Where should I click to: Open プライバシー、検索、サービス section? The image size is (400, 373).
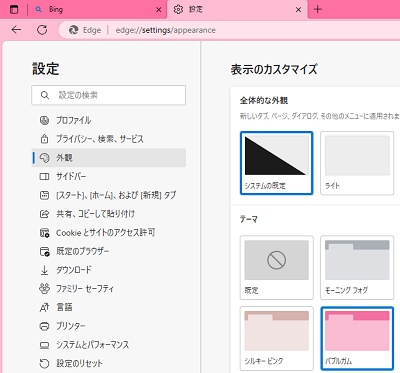coord(109,139)
